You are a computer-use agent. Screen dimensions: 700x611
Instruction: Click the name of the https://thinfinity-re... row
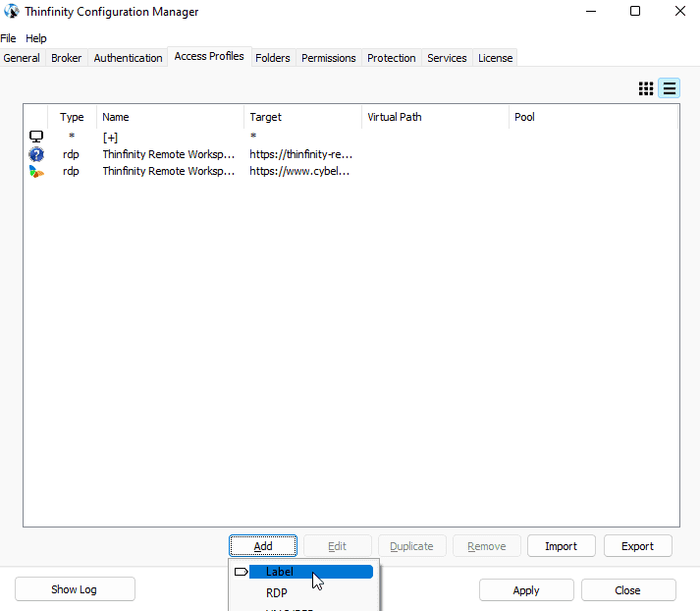[x=168, y=154]
